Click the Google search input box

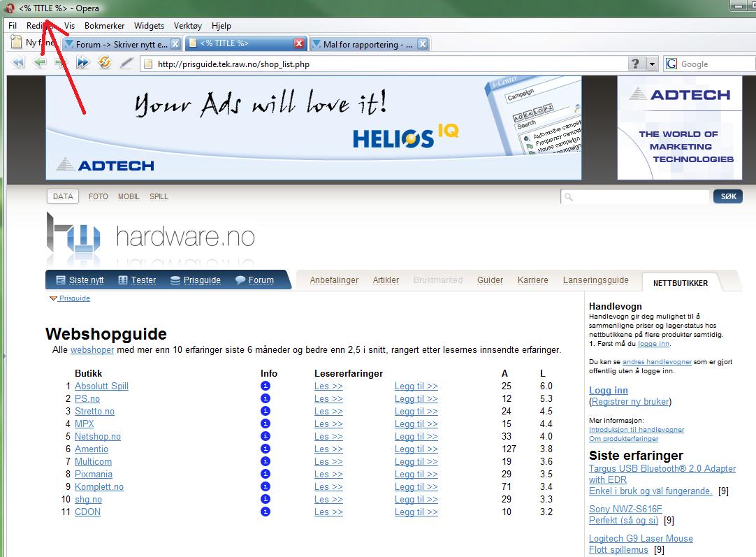point(718,64)
